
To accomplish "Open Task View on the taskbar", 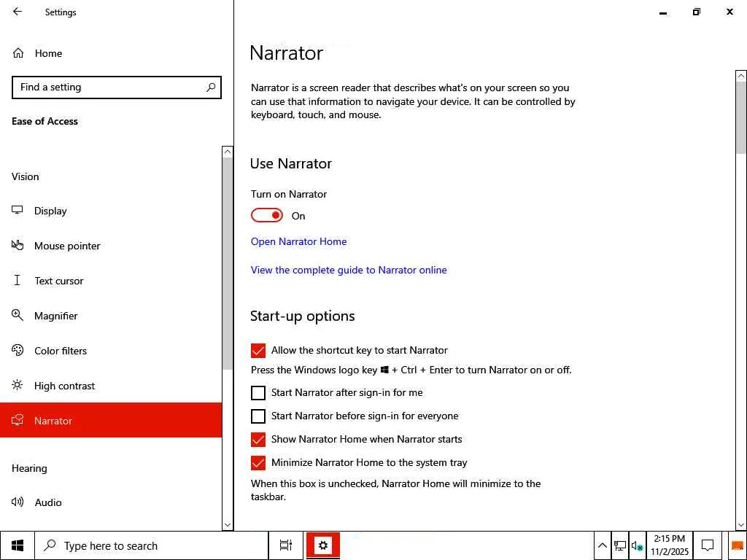I will pyautogui.click(x=286, y=545).
